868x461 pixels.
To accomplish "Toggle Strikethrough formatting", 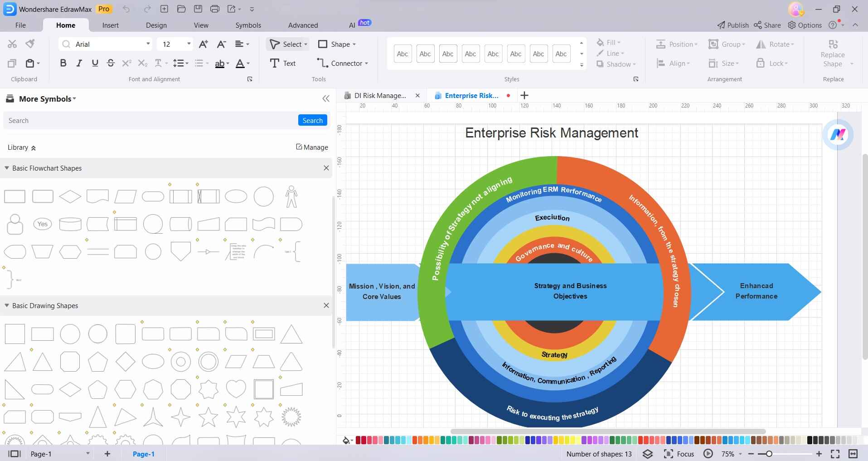I will pyautogui.click(x=111, y=63).
